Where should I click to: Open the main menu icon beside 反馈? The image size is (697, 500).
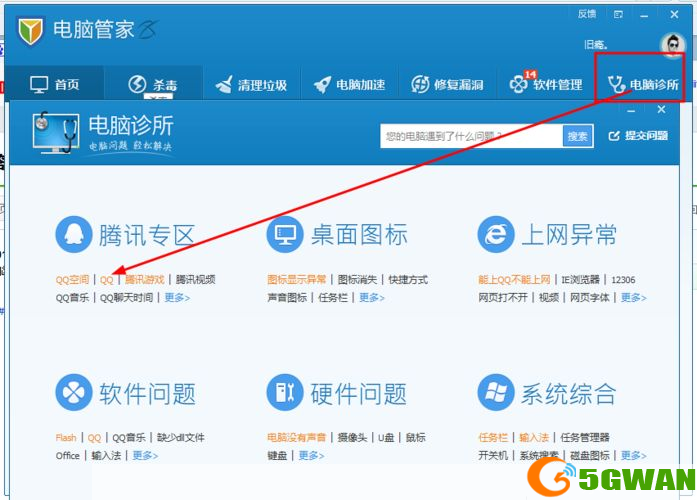(618, 15)
